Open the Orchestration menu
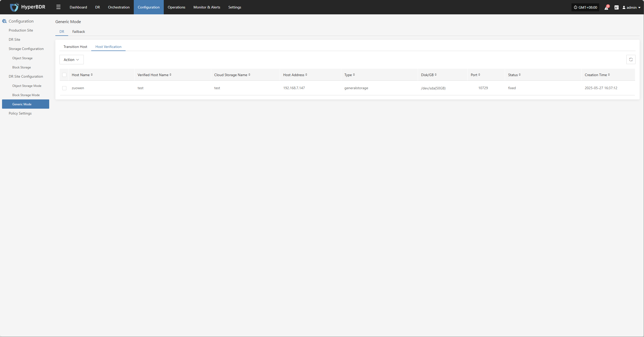 [x=119, y=7]
